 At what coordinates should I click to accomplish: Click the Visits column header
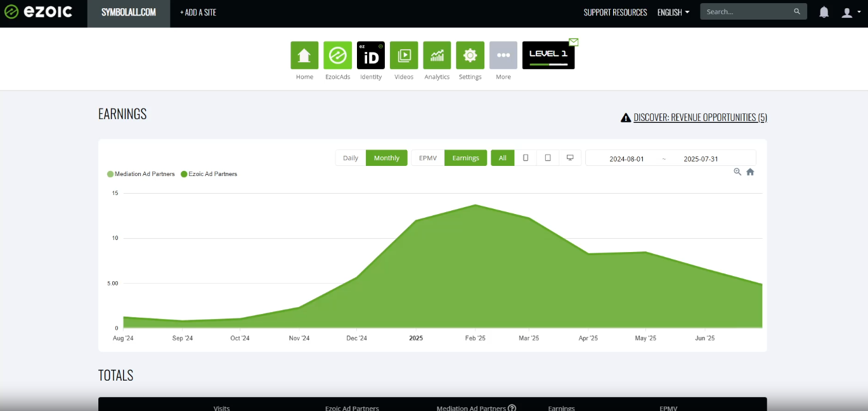point(221,408)
